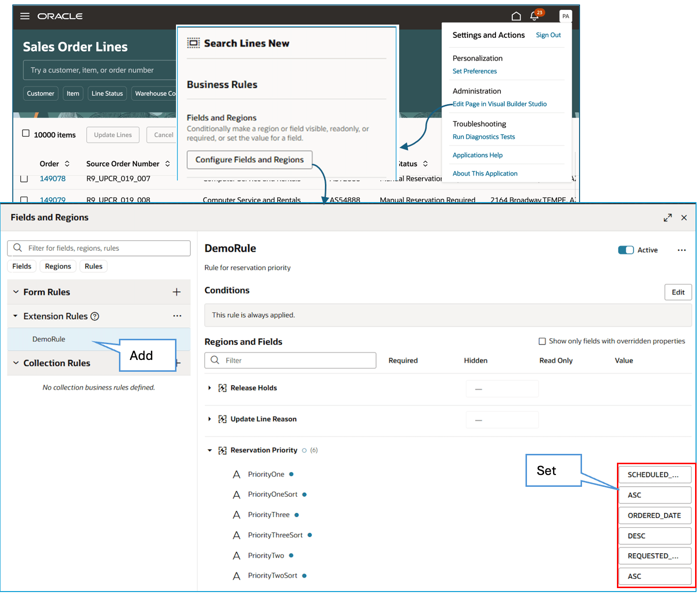Click the search icon in rules filter
This screenshot has width=700, height=595.
point(18,248)
